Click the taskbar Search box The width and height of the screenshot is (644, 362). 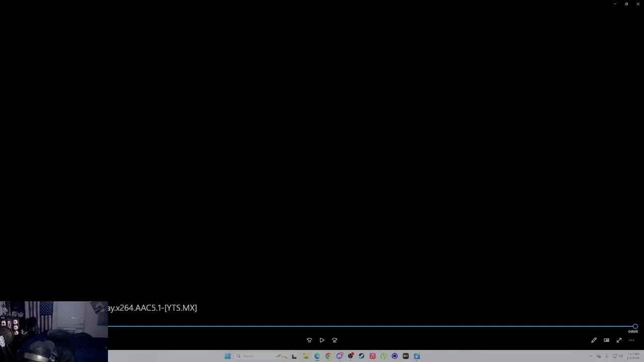262,356
